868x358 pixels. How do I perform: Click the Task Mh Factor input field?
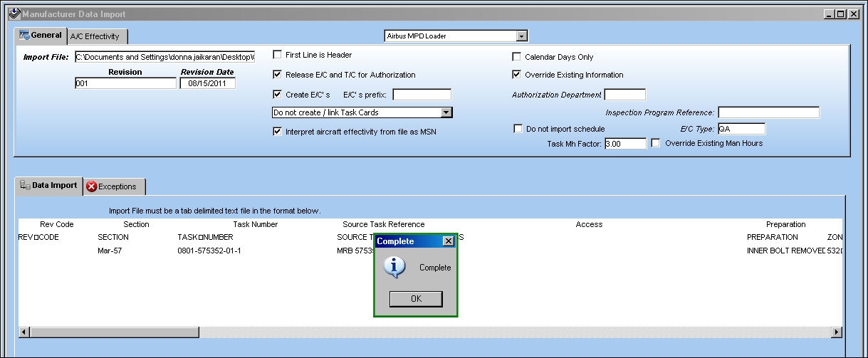click(x=625, y=144)
